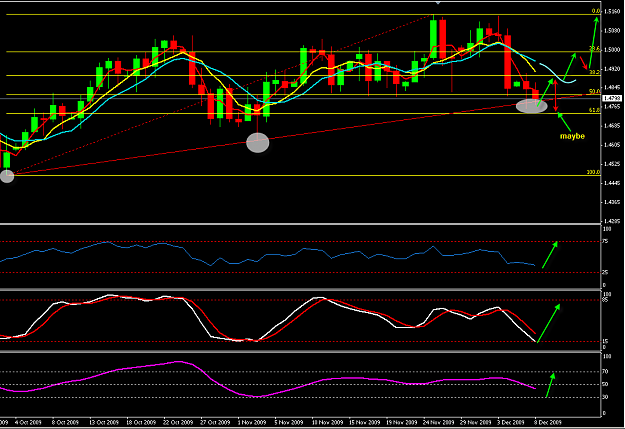Click the 8 Oct 2009 date label

[65, 422]
